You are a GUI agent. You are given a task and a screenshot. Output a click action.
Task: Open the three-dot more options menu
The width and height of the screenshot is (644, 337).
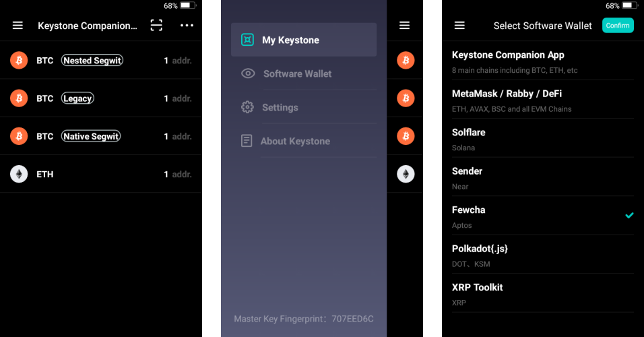pos(187,26)
